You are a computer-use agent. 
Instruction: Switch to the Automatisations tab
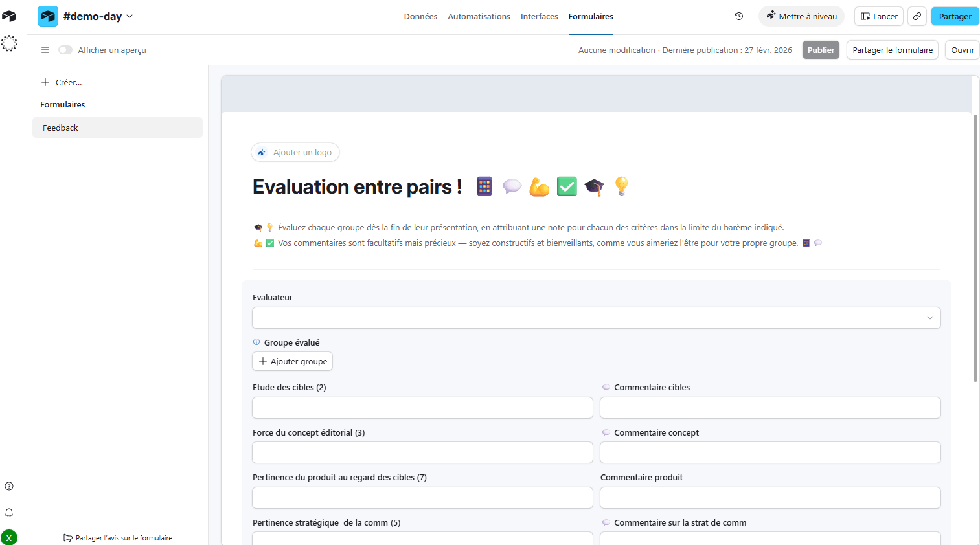[479, 16]
